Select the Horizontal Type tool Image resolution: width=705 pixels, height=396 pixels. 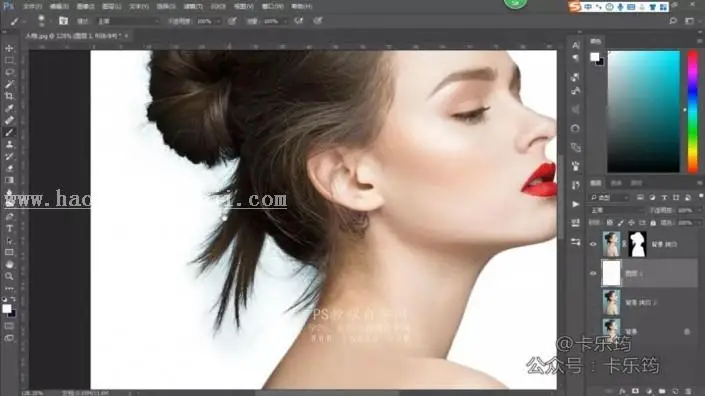[9, 229]
